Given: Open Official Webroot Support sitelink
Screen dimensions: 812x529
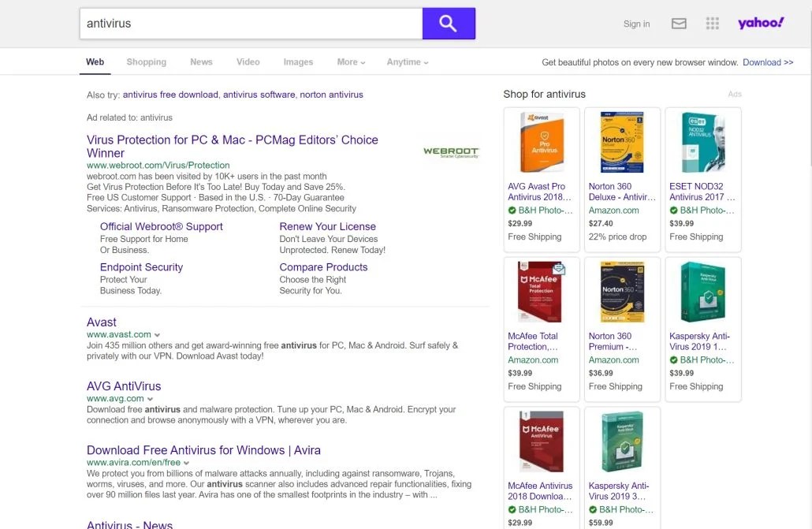Looking at the screenshot, I should pos(161,226).
